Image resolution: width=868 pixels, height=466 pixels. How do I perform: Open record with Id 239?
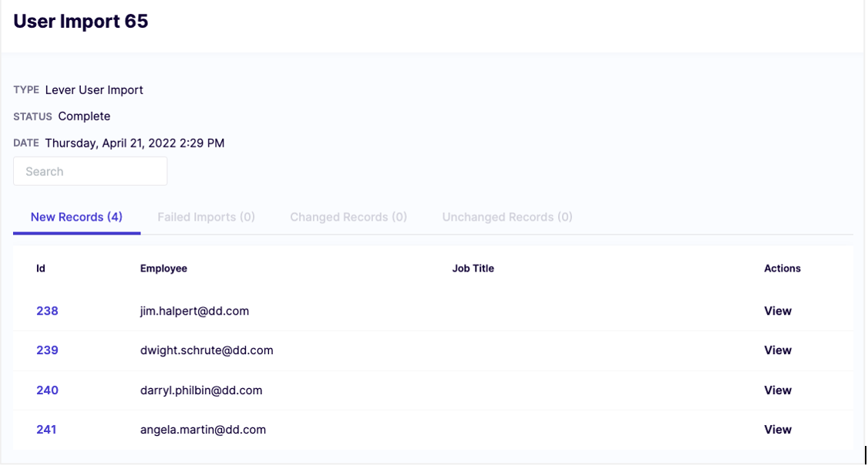tap(47, 350)
